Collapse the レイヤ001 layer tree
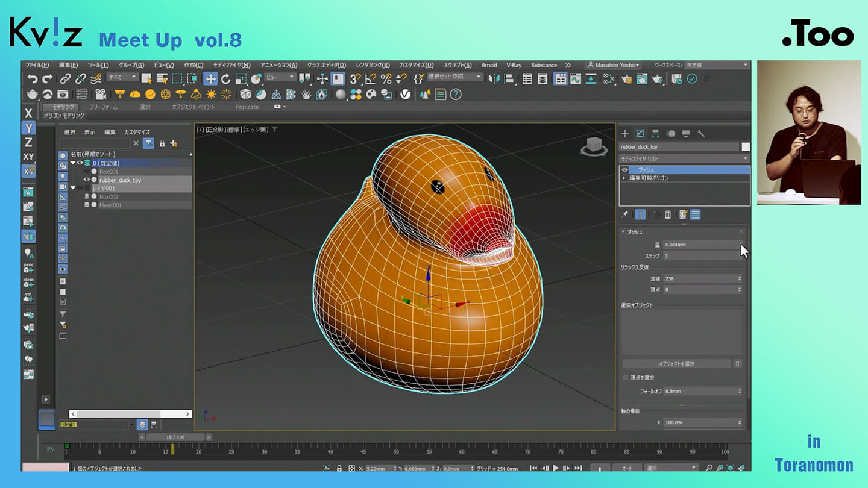868x488 pixels. (x=73, y=188)
